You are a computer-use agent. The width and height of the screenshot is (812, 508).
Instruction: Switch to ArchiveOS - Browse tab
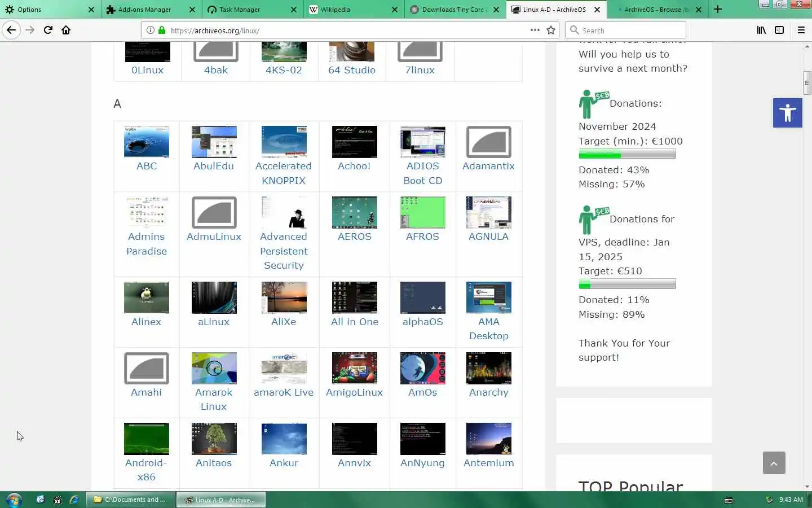point(657,10)
